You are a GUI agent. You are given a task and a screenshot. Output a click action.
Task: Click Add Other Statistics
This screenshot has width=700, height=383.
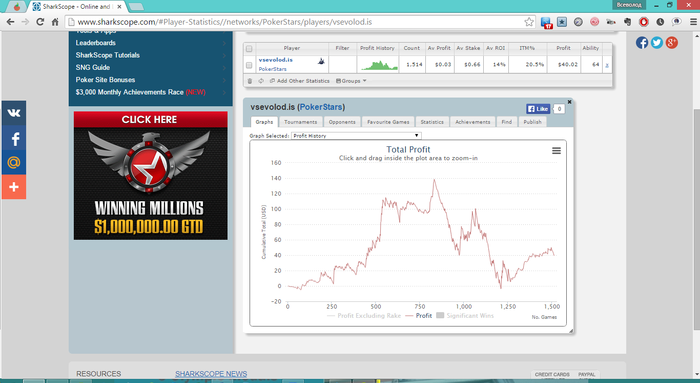(300, 81)
